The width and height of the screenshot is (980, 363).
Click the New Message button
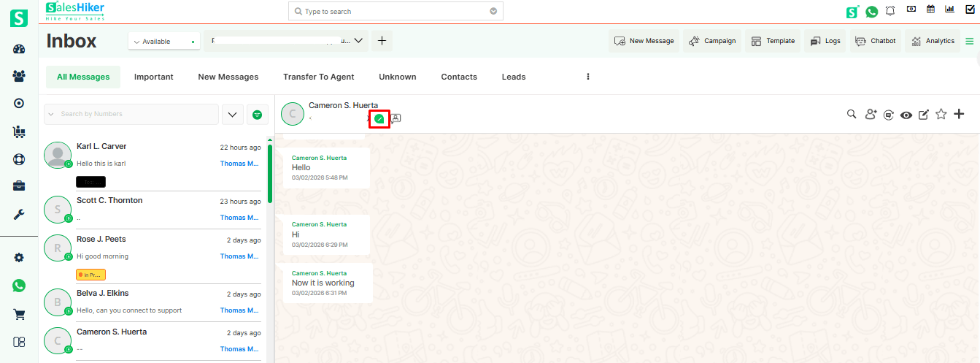[x=644, y=41]
